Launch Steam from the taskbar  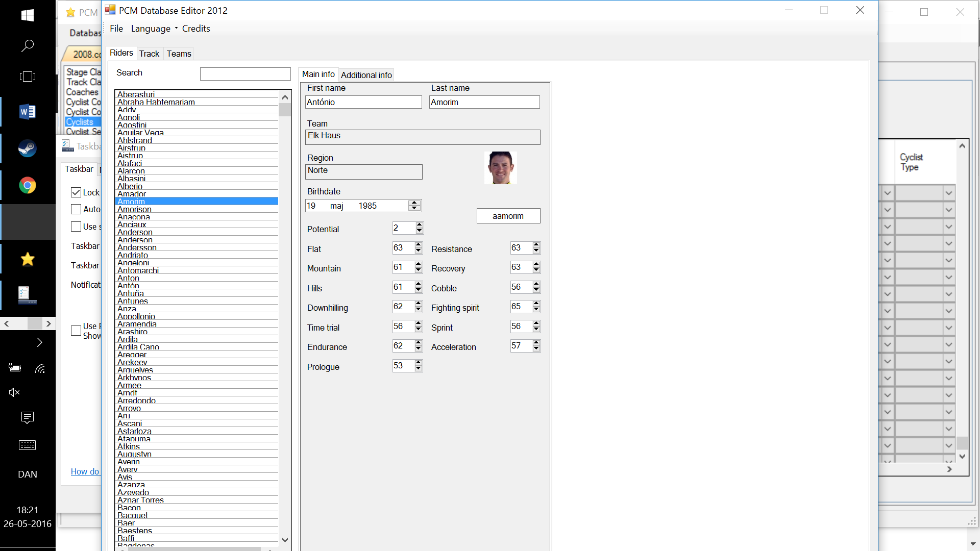click(28, 148)
